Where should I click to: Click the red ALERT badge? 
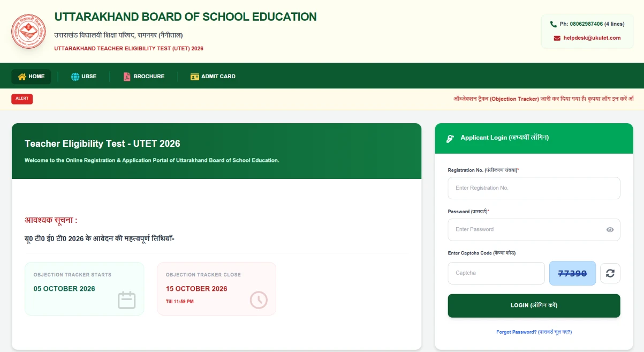coord(22,99)
